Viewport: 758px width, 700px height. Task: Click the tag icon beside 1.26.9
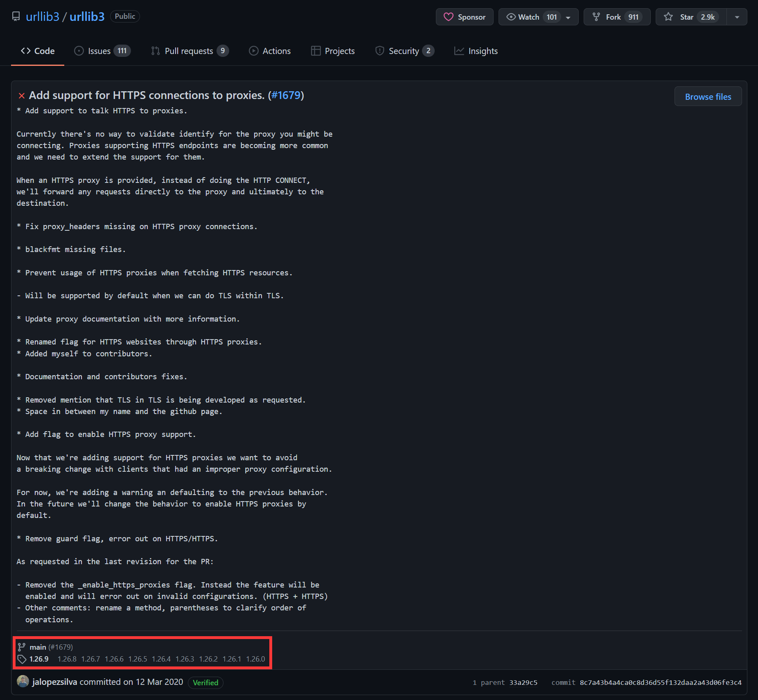pos(22,659)
